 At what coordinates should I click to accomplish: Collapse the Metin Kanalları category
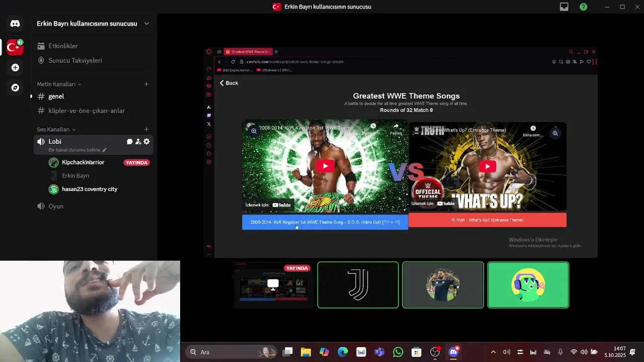(59, 84)
